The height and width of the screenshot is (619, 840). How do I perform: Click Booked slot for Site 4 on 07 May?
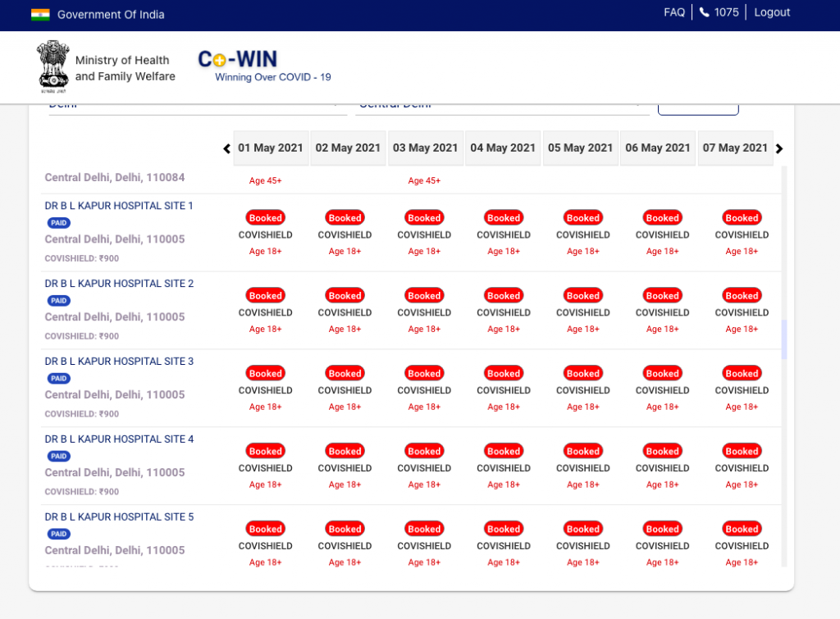tap(742, 451)
